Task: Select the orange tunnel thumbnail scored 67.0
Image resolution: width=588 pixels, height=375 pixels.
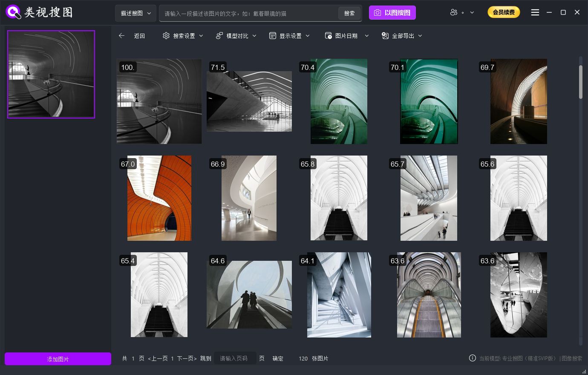Action: [159, 198]
